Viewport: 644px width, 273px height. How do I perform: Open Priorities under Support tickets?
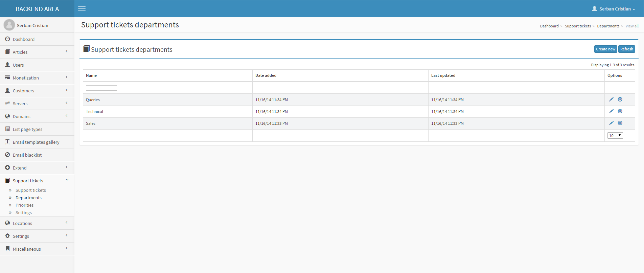[x=24, y=205]
